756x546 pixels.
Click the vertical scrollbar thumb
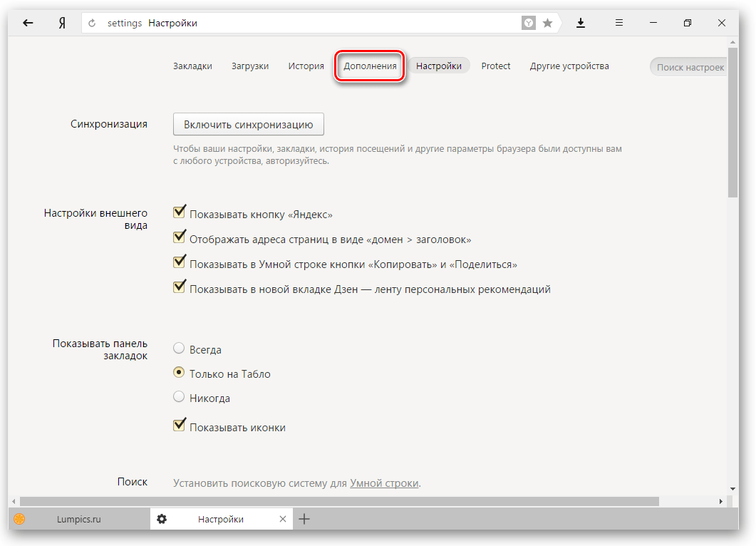733,122
